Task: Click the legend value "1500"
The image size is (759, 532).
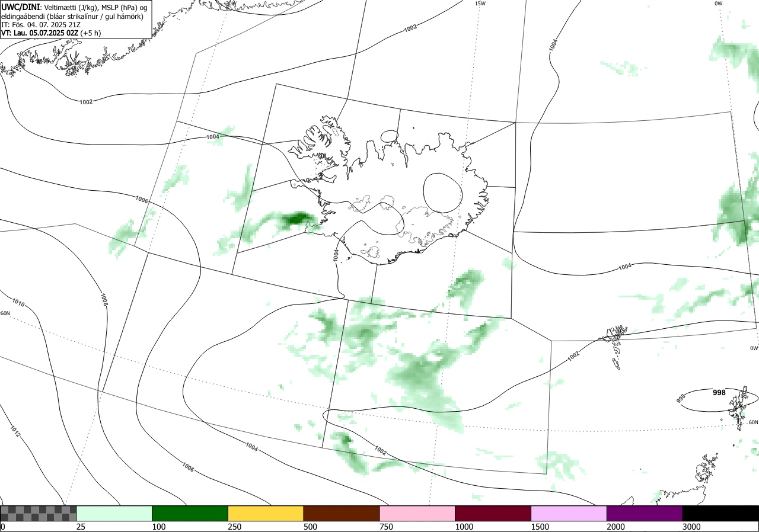Action: pos(540,527)
